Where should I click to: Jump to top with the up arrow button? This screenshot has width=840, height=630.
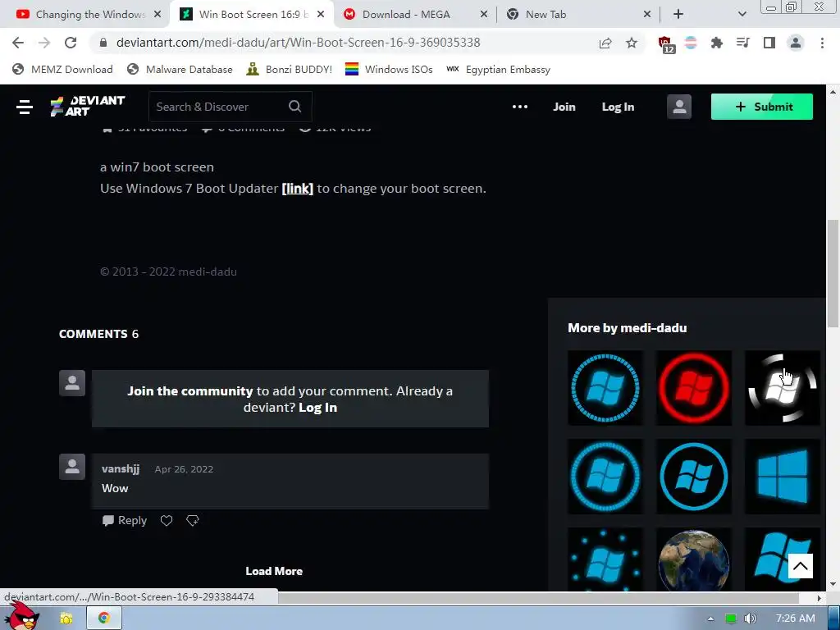[801, 566]
